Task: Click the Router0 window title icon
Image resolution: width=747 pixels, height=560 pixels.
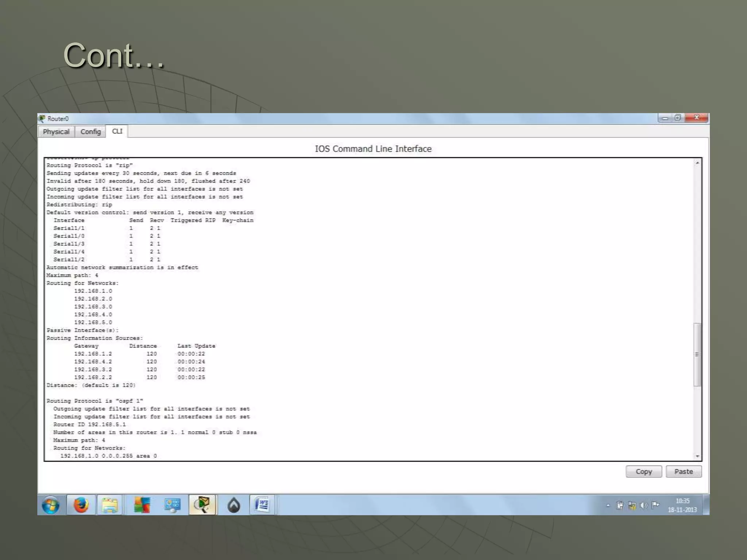Action: coord(42,118)
